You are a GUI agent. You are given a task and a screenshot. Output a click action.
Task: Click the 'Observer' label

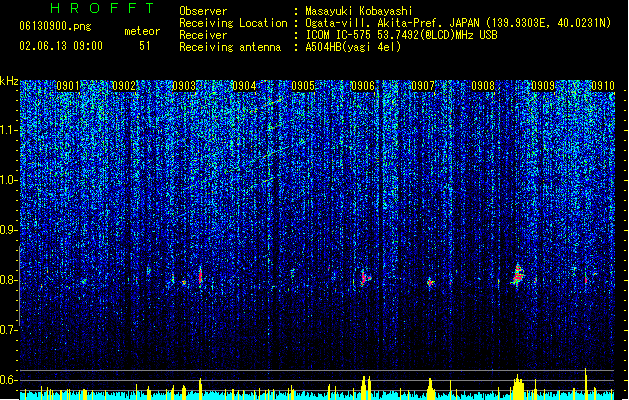click(203, 11)
